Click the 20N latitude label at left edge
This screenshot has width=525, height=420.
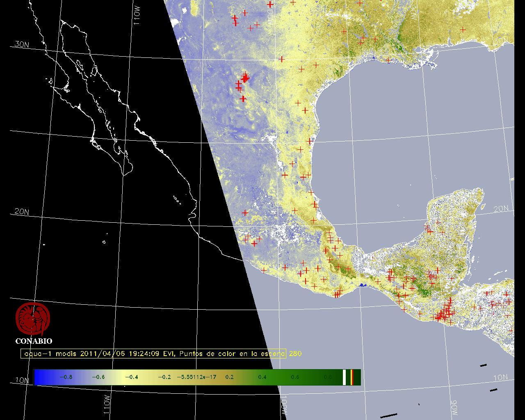click(x=22, y=212)
